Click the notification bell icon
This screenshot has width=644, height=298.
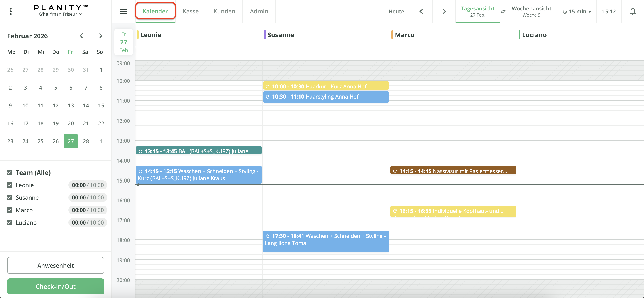[x=633, y=11]
